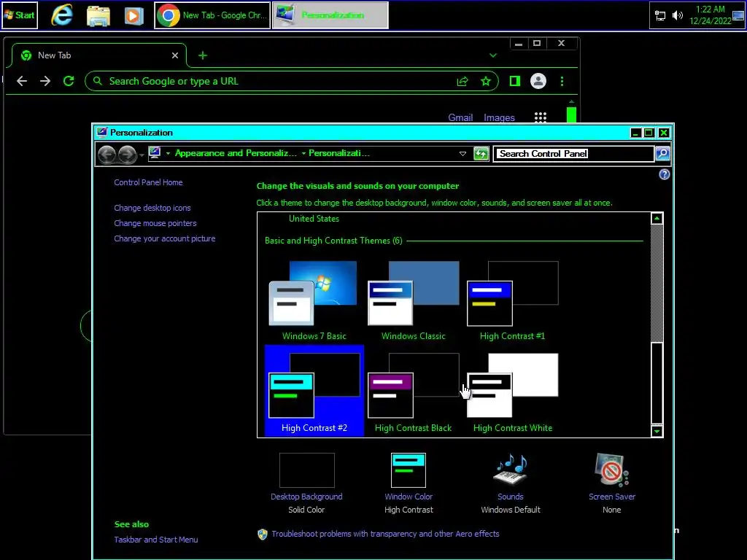Click Chrome back arrow
This screenshot has height=560, width=747.
coord(22,82)
